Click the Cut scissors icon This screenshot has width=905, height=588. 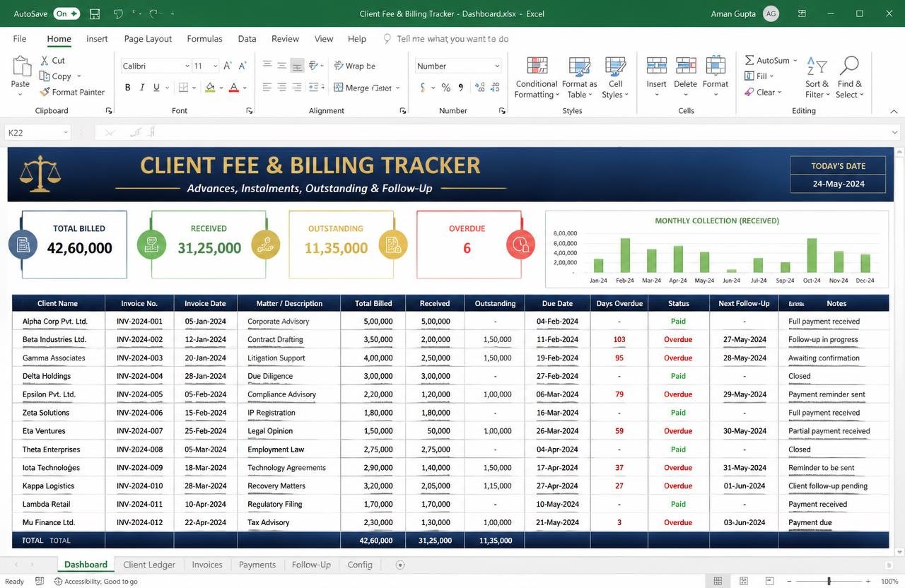pyautogui.click(x=45, y=61)
